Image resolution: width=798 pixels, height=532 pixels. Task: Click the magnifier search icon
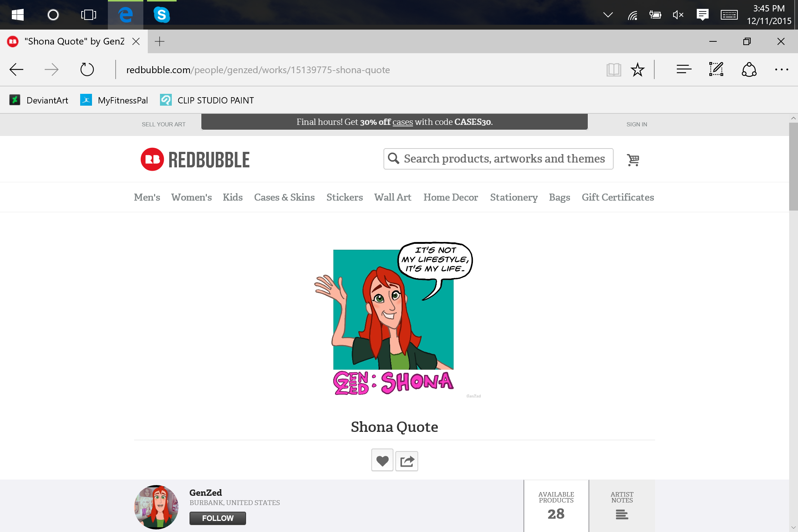point(393,158)
